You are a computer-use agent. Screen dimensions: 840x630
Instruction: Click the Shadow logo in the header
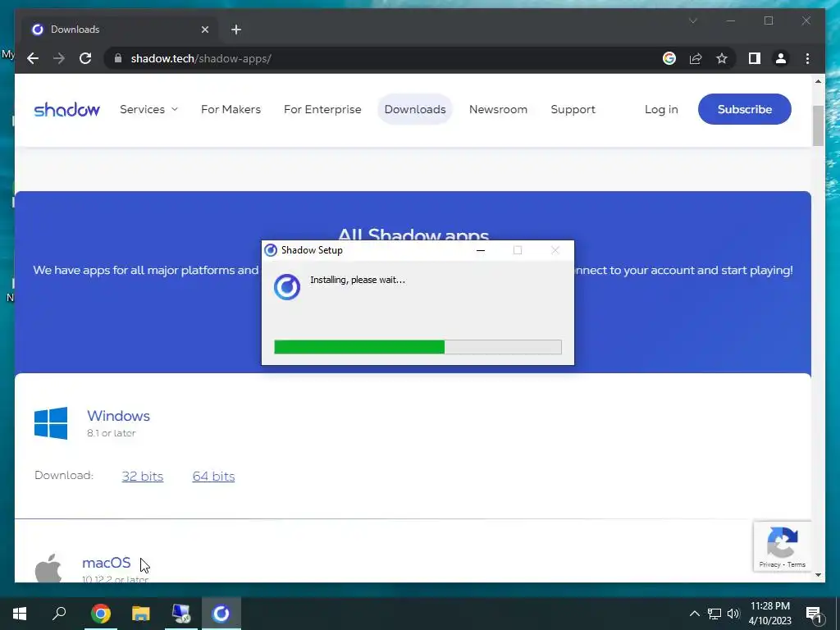[67, 109]
